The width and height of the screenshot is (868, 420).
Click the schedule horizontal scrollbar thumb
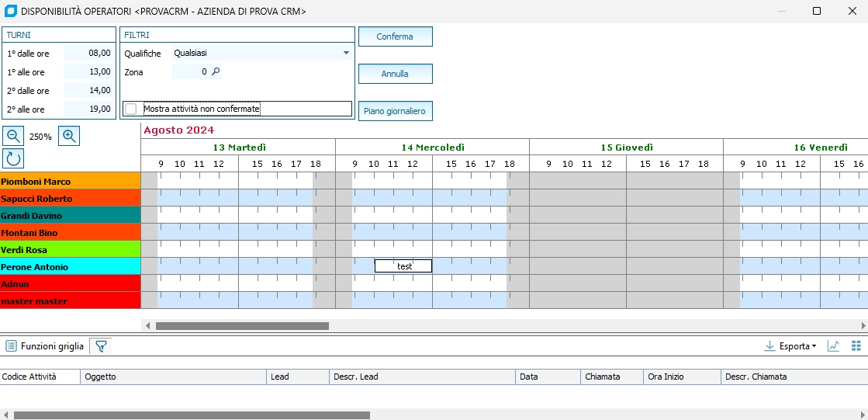coord(242,326)
